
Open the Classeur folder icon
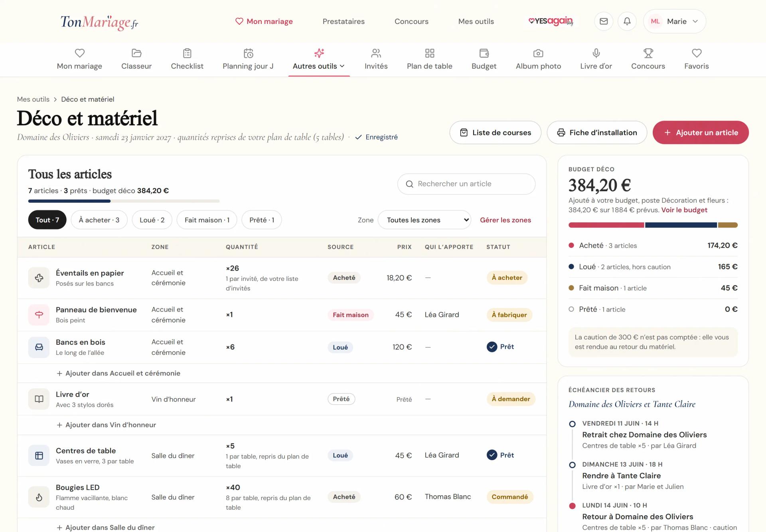click(136, 53)
